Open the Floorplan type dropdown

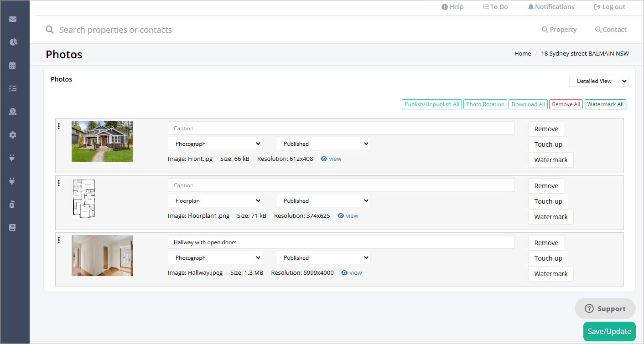pos(215,201)
